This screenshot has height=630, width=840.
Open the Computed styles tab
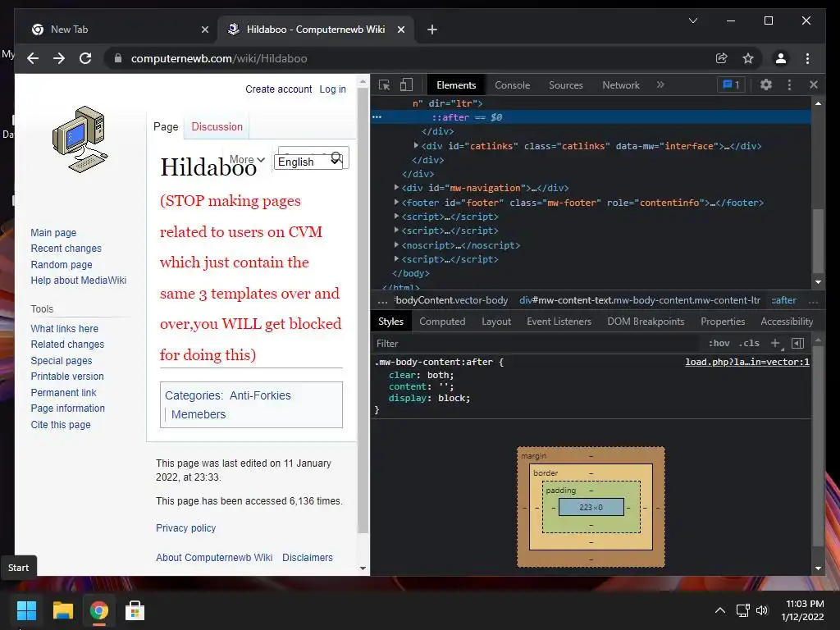click(x=442, y=321)
